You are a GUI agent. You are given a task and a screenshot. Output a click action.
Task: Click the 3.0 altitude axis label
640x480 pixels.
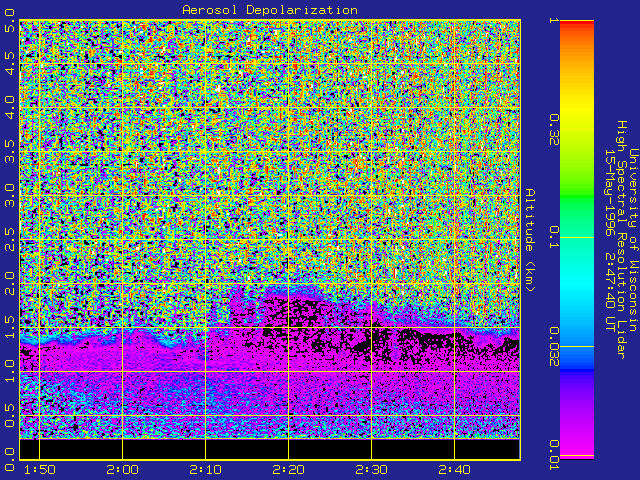[9, 195]
